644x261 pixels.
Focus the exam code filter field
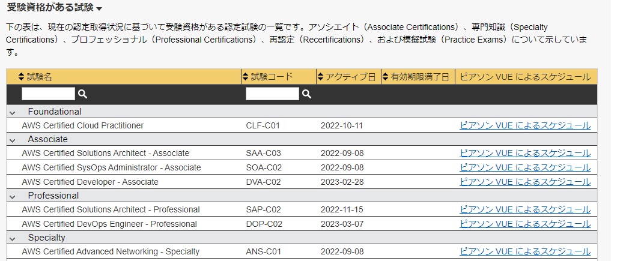272,94
